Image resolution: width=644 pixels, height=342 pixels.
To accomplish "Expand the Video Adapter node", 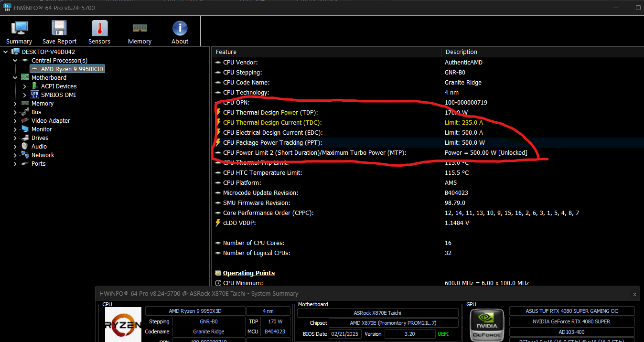I will (x=15, y=120).
